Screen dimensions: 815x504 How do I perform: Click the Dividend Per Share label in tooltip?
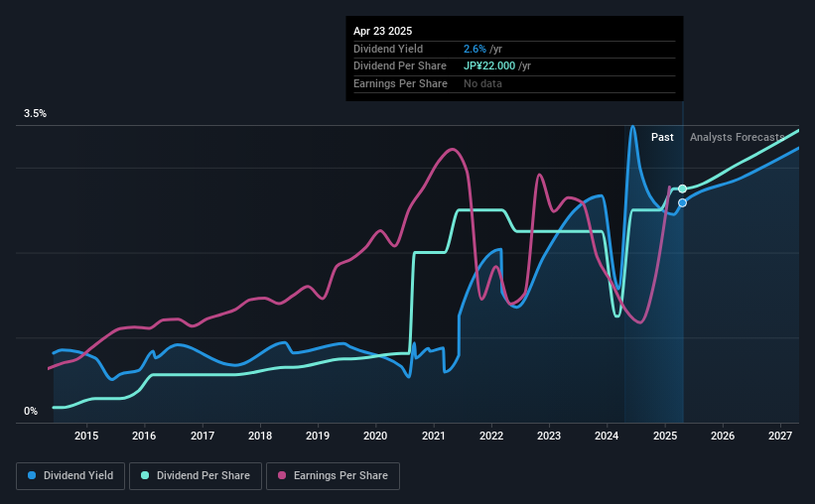(400, 66)
